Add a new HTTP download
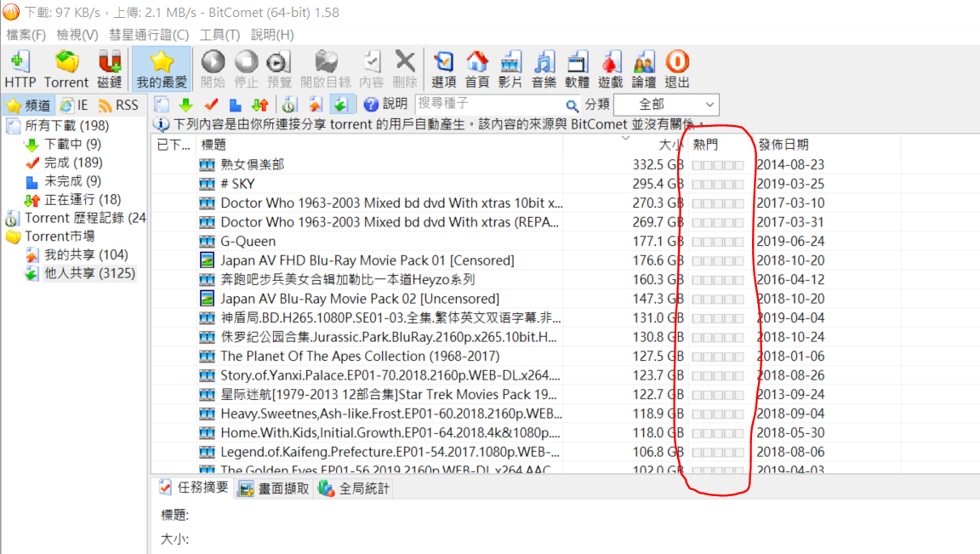 (20, 69)
